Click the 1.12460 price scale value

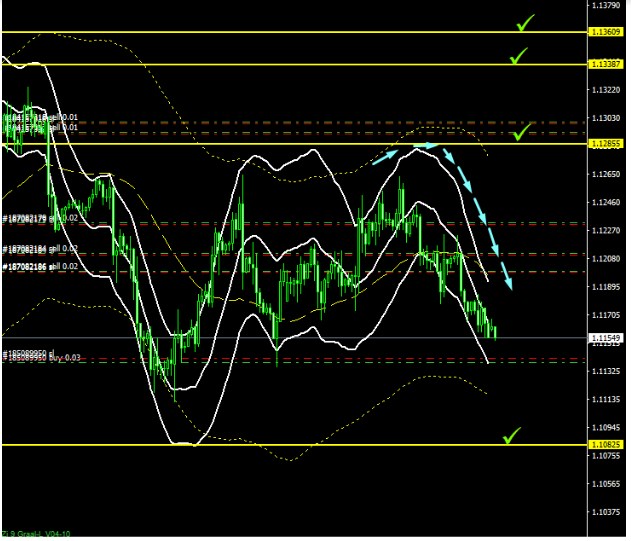pos(606,203)
